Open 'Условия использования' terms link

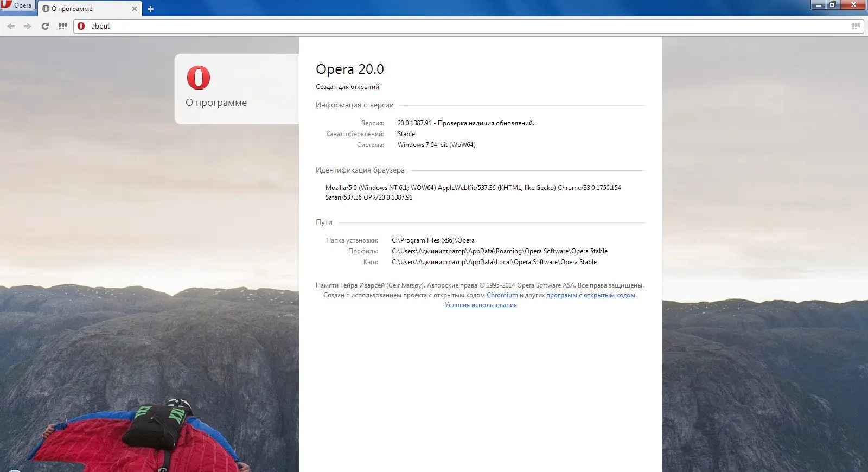(x=481, y=305)
